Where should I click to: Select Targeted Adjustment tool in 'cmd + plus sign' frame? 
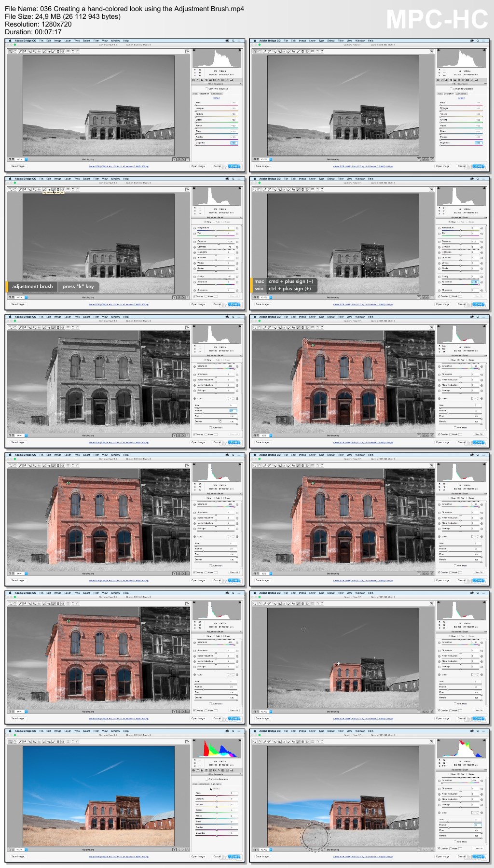[x=274, y=189]
